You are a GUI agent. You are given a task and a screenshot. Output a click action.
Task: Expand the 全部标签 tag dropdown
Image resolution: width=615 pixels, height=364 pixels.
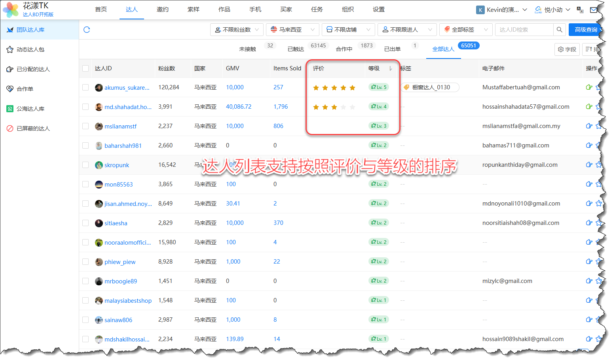(x=466, y=30)
